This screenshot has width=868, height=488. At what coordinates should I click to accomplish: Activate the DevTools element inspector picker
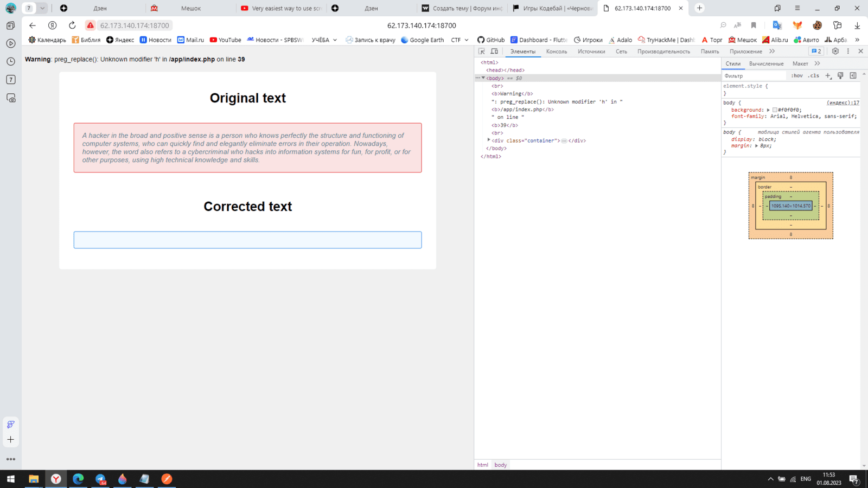[x=481, y=52]
